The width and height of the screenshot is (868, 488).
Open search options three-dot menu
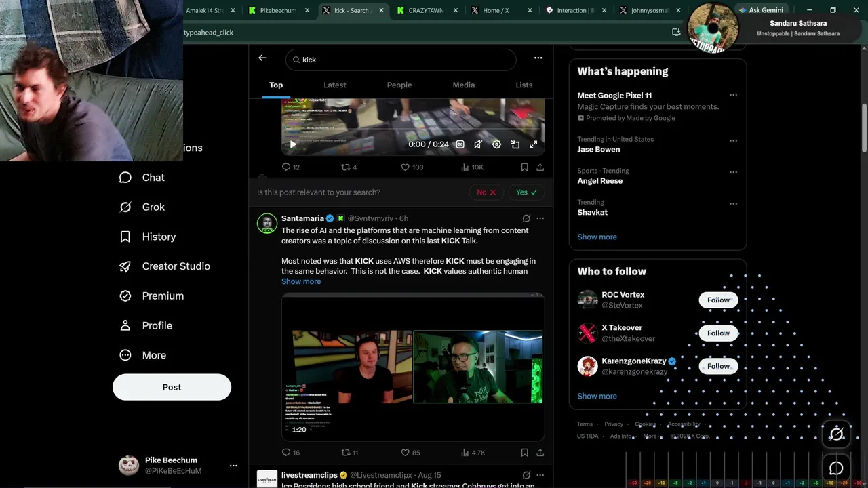coord(538,58)
